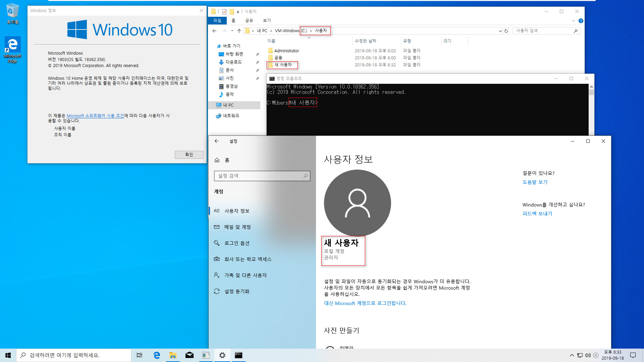Open the volume tray icon

click(588, 355)
